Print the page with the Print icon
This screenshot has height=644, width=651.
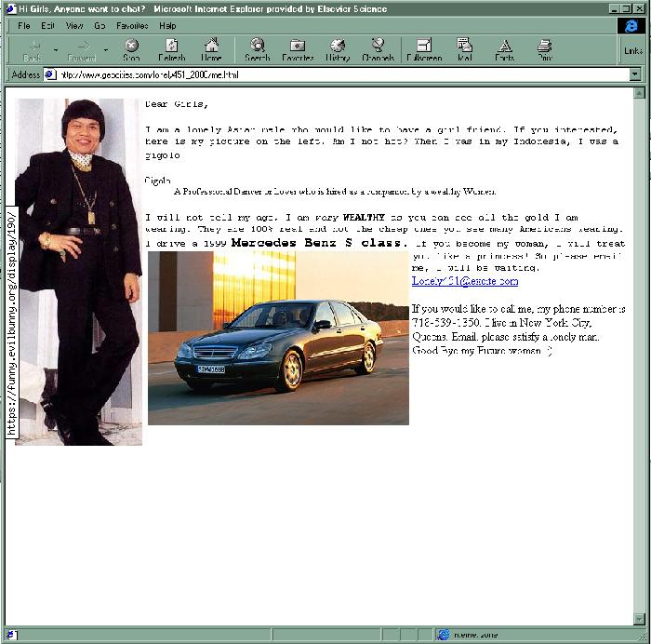545,50
